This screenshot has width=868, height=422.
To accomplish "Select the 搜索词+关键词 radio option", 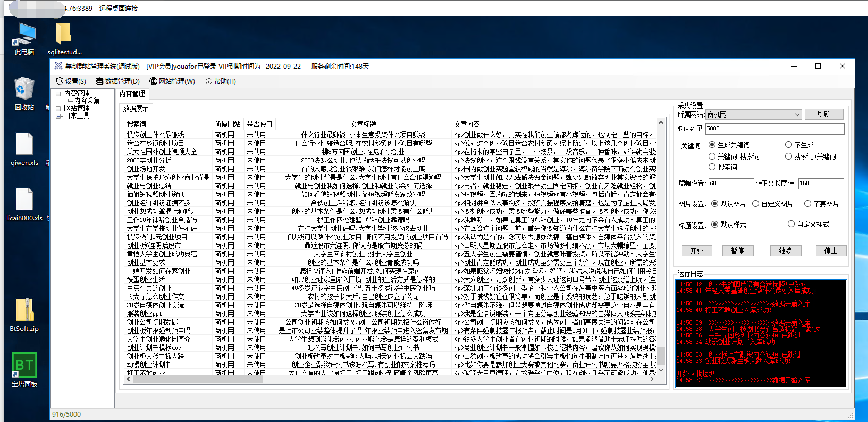I will 811,156.
